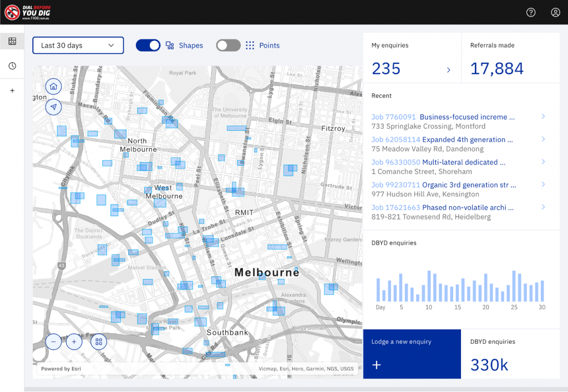Viewport: 568px width, 392px height.
Task: Open enquiry history via the clock icon
Action: pos(12,65)
